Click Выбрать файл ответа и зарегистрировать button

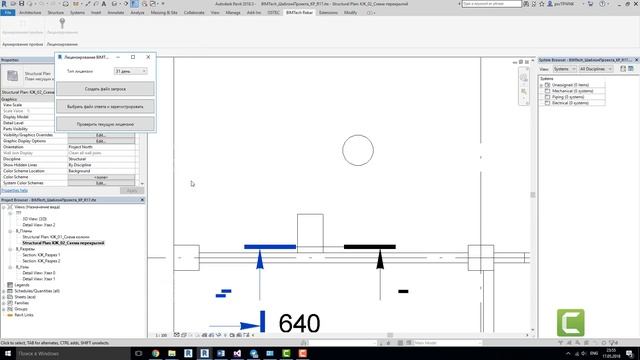(105, 107)
